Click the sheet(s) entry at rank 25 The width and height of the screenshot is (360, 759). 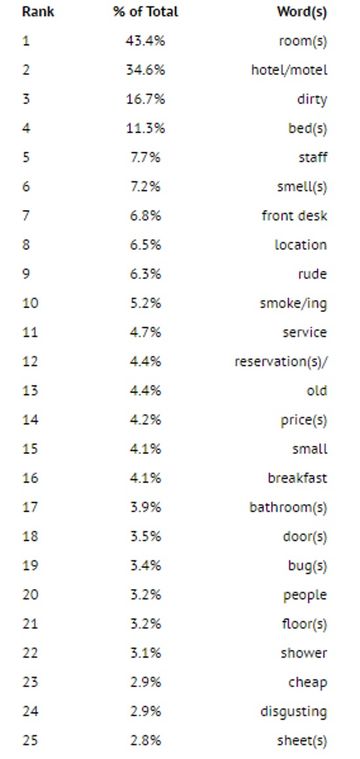[302, 741]
